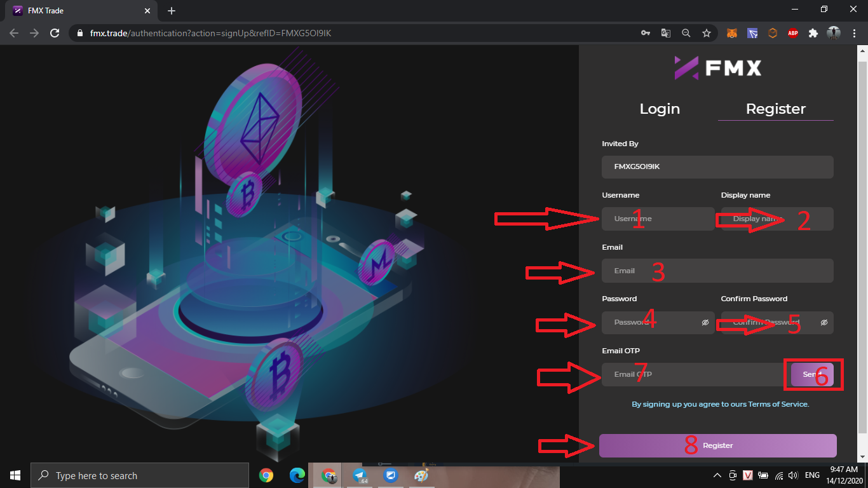Screen dimensions: 868x488
Task: Reload the FMX page
Action: pyautogui.click(x=55, y=33)
